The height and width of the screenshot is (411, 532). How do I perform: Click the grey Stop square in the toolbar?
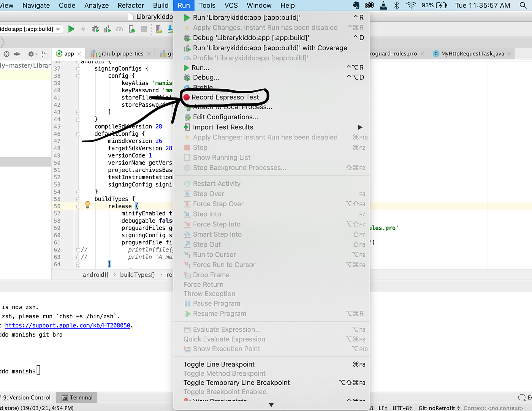(144, 29)
